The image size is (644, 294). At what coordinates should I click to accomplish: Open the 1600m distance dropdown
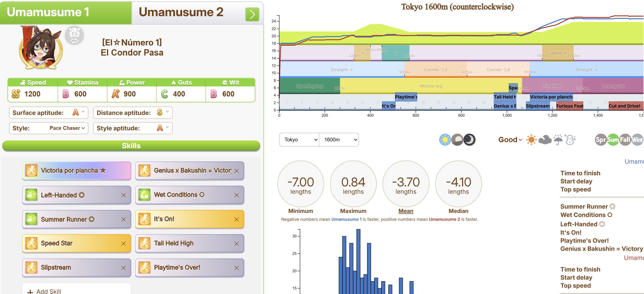[x=339, y=140]
